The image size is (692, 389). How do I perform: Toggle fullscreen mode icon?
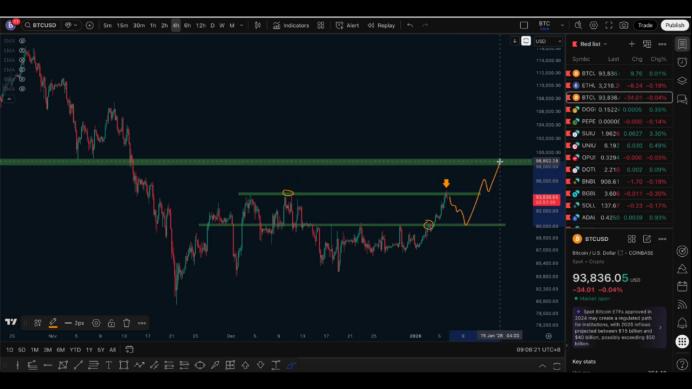pos(609,26)
